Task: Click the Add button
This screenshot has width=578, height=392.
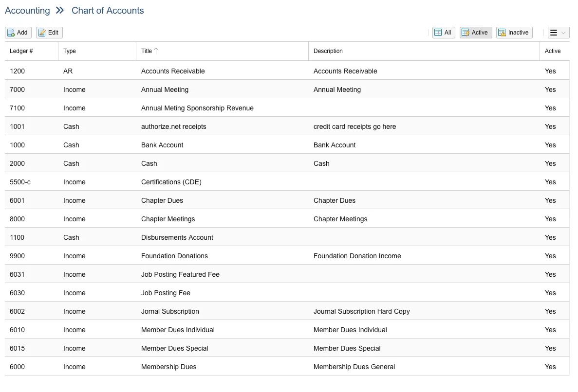Action: [18, 33]
